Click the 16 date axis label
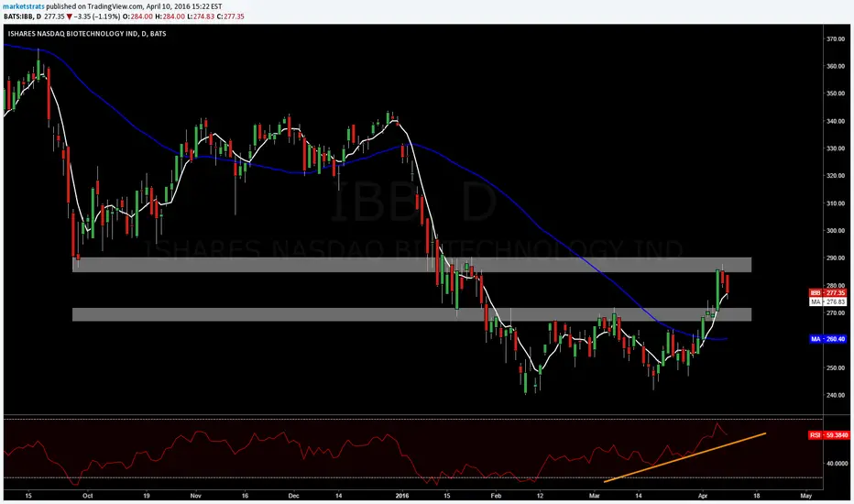 pos(245,496)
